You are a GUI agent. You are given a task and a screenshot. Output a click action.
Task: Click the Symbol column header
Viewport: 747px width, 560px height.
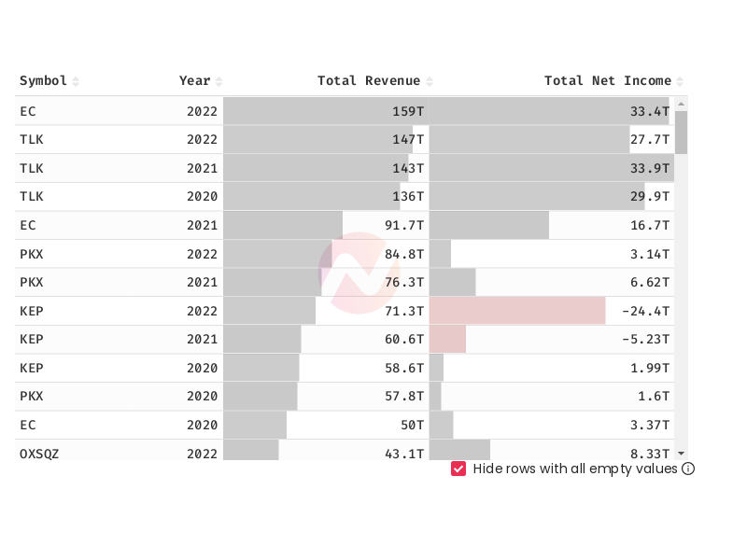[x=43, y=80]
